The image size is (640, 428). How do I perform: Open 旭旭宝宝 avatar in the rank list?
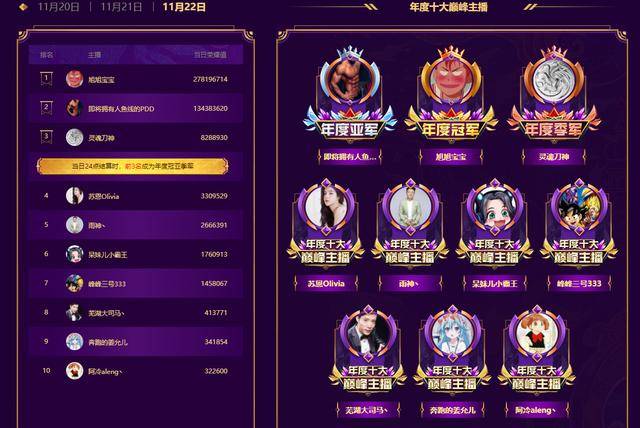pyautogui.click(x=74, y=79)
